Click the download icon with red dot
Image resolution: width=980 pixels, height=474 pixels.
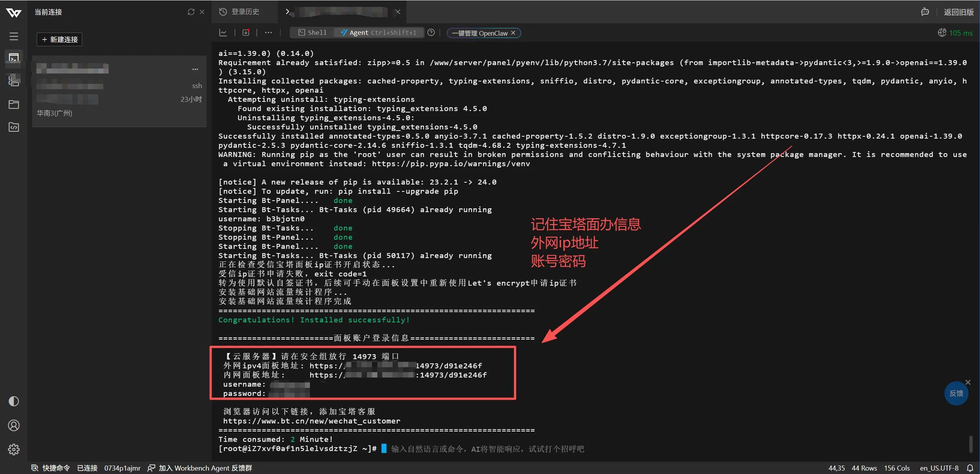click(x=246, y=33)
